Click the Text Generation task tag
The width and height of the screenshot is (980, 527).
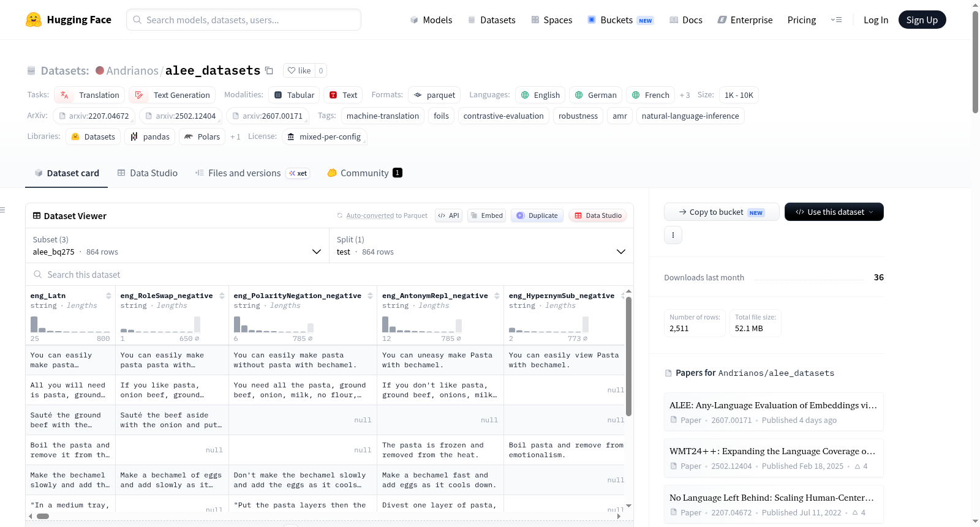point(172,95)
